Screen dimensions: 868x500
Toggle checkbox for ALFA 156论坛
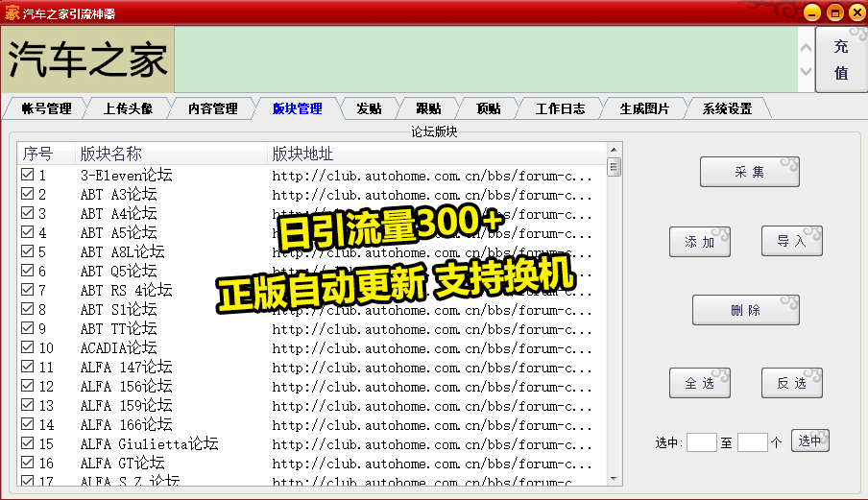tap(27, 386)
